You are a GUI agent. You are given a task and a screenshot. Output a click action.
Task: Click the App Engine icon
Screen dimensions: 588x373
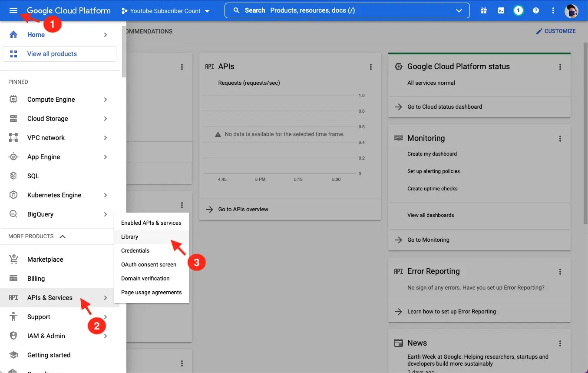click(13, 157)
